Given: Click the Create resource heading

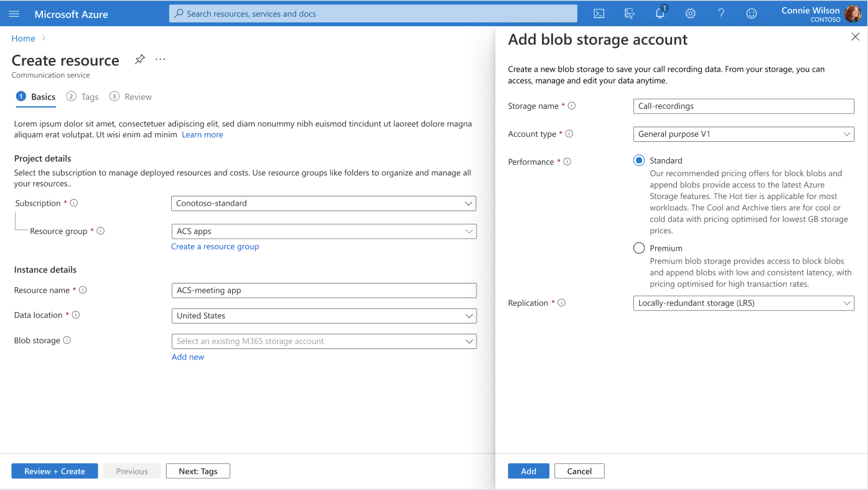Looking at the screenshot, I should pos(65,60).
